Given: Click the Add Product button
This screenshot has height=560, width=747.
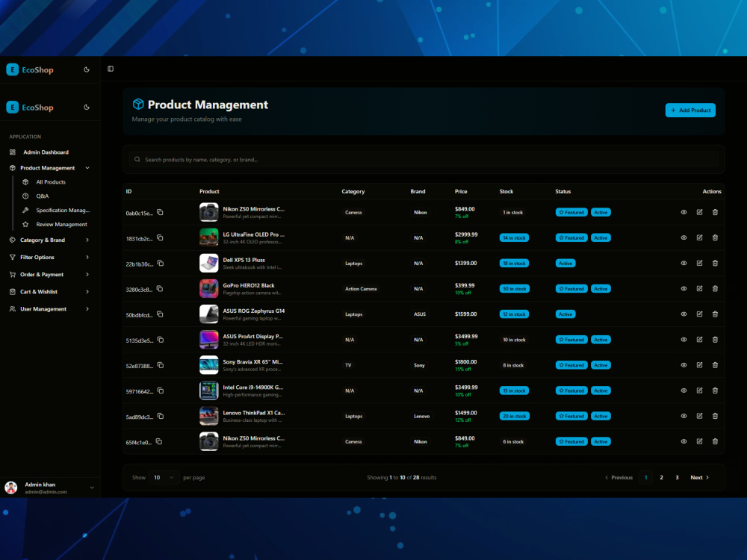Looking at the screenshot, I should 690,110.
